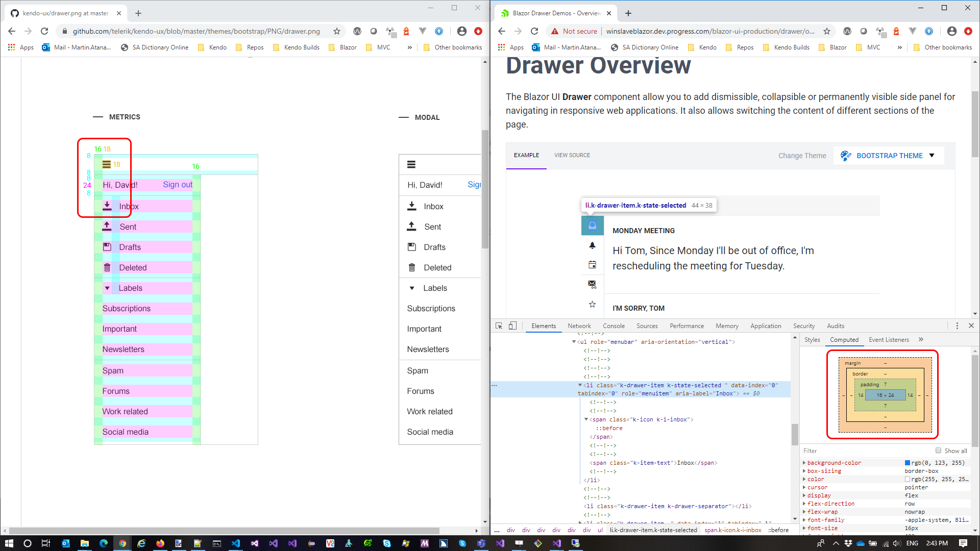Open the Event Listeners tab

[x=889, y=339]
